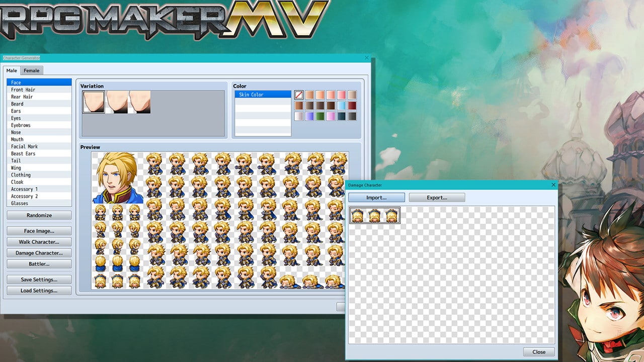Select Eyebrows in the parts list

(39, 125)
